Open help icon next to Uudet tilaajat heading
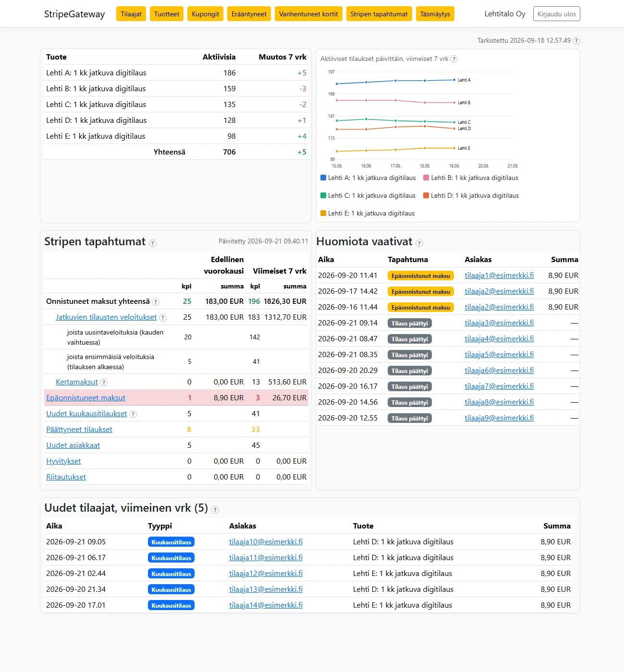The width and height of the screenshot is (624, 672). coord(215,510)
